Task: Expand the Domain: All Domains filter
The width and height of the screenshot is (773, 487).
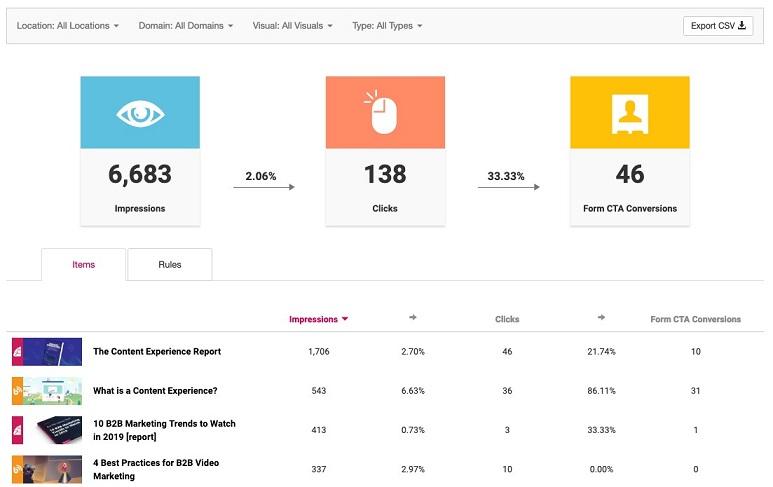Action: (x=183, y=26)
